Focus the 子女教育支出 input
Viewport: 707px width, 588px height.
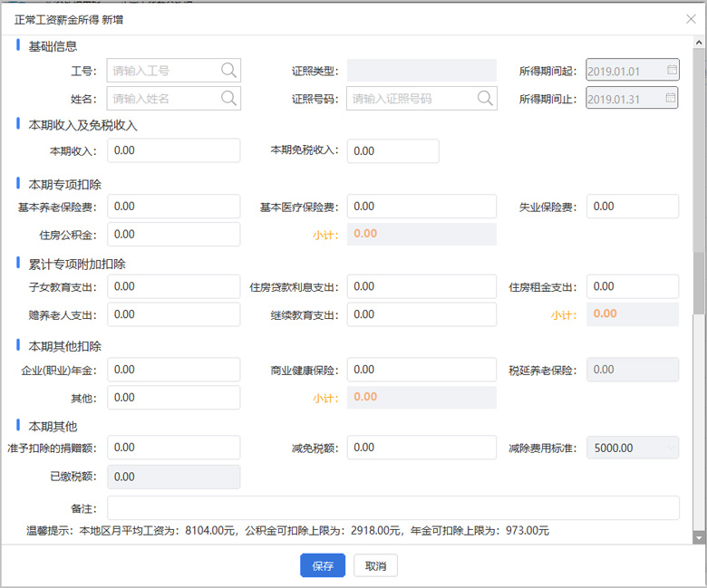click(173, 287)
